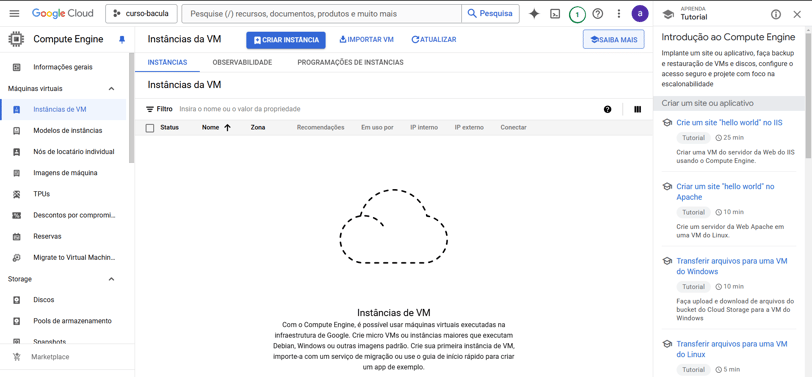The height and width of the screenshot is (377, 812).
Task: Open 'Transferir arquivos para uma VM do Windows' link
Action: 732,266
